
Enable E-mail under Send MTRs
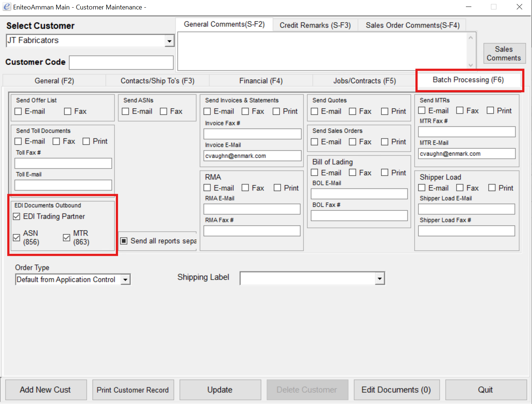422,110
